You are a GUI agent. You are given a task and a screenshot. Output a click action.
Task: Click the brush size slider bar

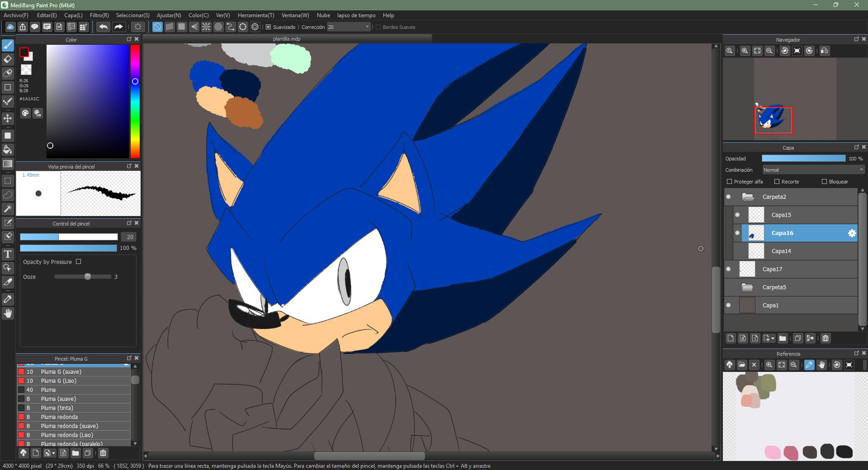pos(69,237)
